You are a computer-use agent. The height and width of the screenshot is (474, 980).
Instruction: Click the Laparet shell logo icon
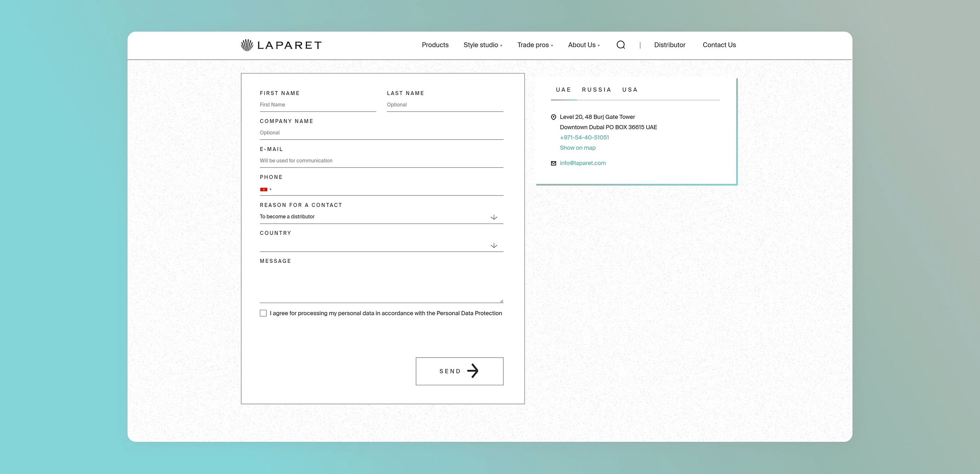click(x=247, y=45)
